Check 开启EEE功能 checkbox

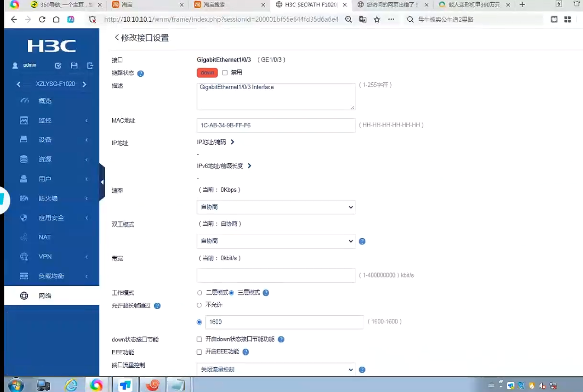coord(199,352)
